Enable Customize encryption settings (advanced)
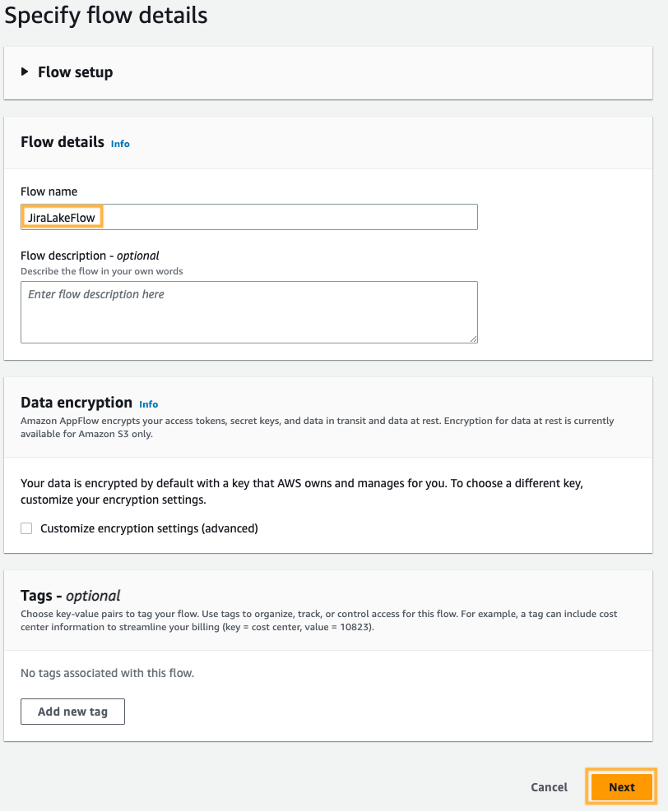The height and width of the screenshot is (812, 668). pos(25,528)
